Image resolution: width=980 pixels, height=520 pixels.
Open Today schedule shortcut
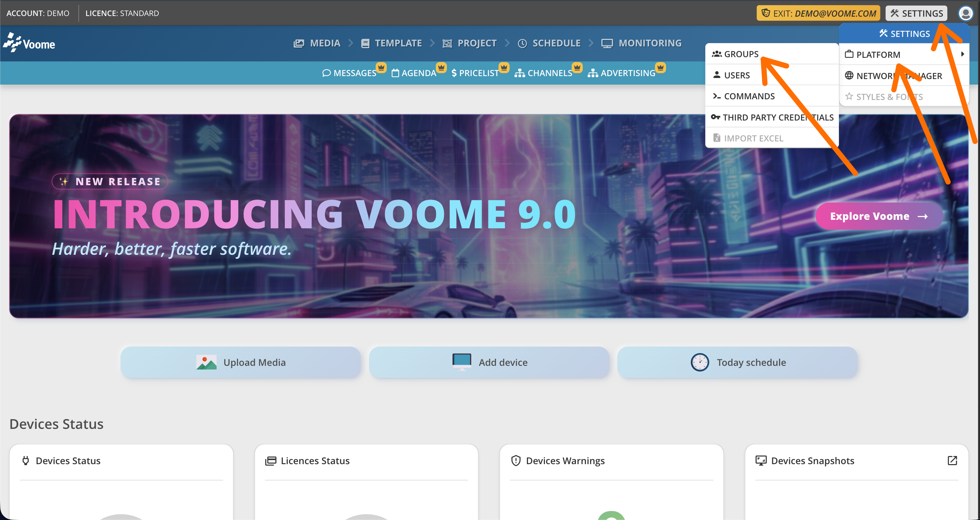point(738,362)
